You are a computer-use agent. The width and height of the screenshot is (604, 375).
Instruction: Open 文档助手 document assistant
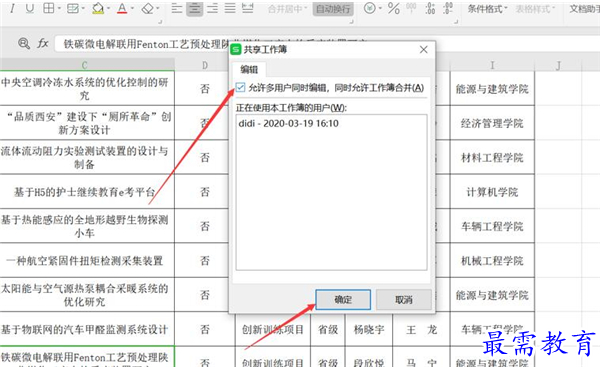[584, 8]
